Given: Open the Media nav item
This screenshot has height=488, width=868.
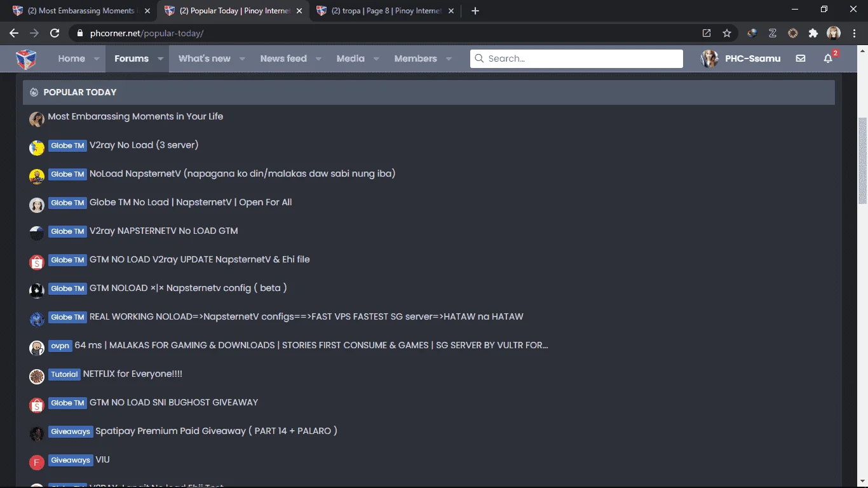Looking at the screenshot, I should (x=351, y=58).
